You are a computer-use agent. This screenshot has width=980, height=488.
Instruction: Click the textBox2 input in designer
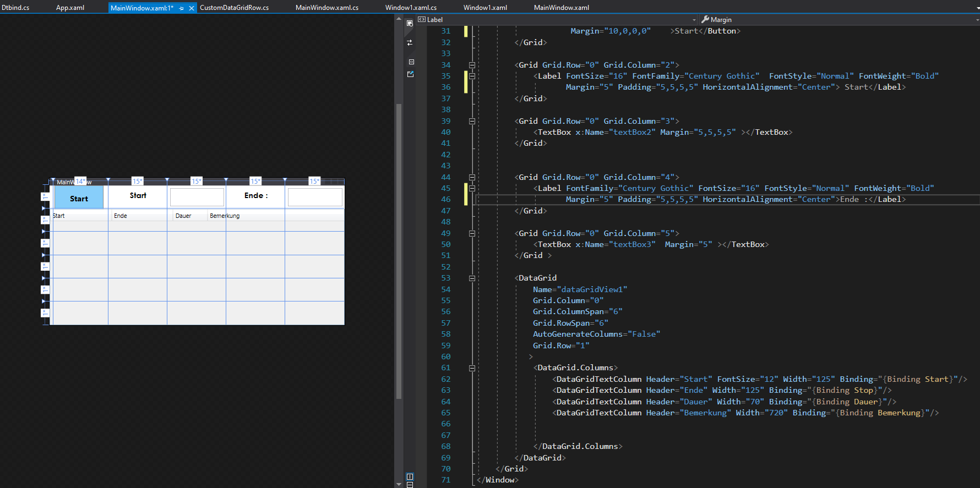pyautogui.click(x=197, y=197)
